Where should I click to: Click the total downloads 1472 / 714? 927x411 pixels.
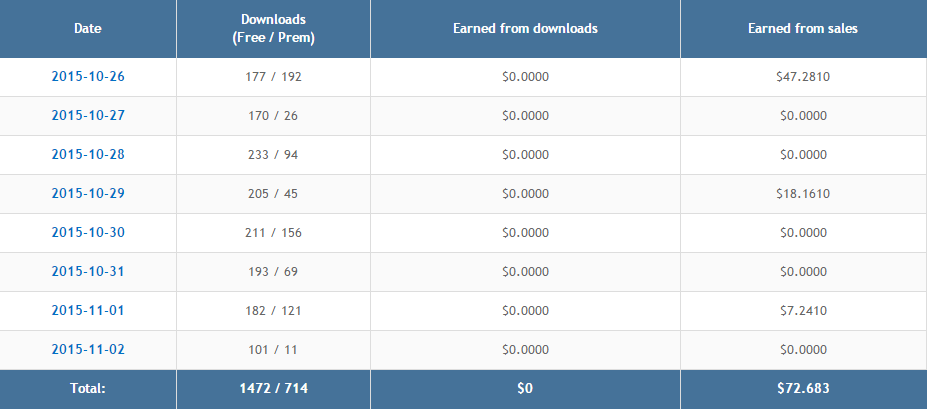[273, 388]
